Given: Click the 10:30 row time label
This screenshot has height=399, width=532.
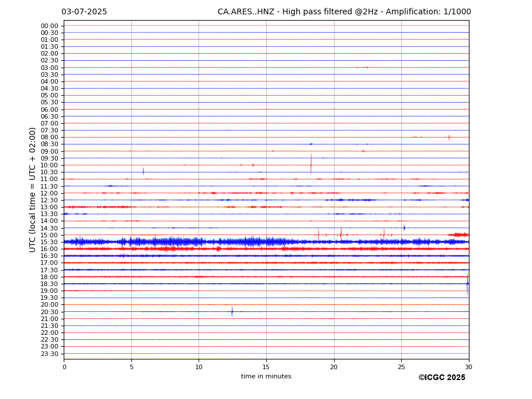Looking at the screenshot, I should [x=49, y=172].
